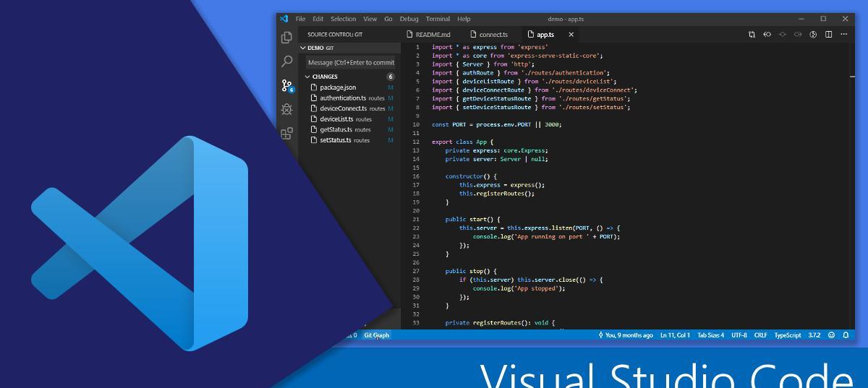Change indentation via 'Tab Size: 4'
This screenshot has height=388, width=868.
pos(710,335)
